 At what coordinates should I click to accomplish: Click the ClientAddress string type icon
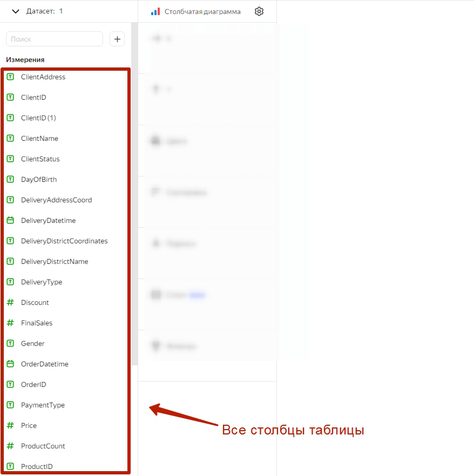click(x=10, y=77)
